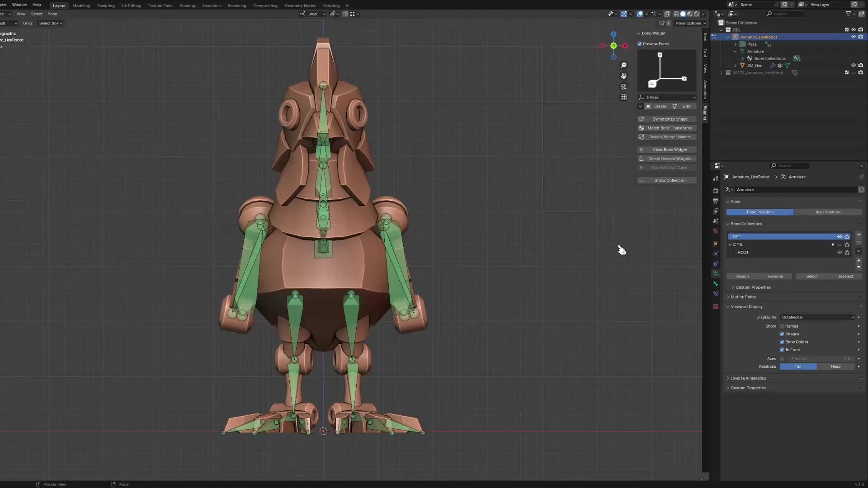Toggle the camera view icon
The image size is (868, 488).
coord(623,86)
